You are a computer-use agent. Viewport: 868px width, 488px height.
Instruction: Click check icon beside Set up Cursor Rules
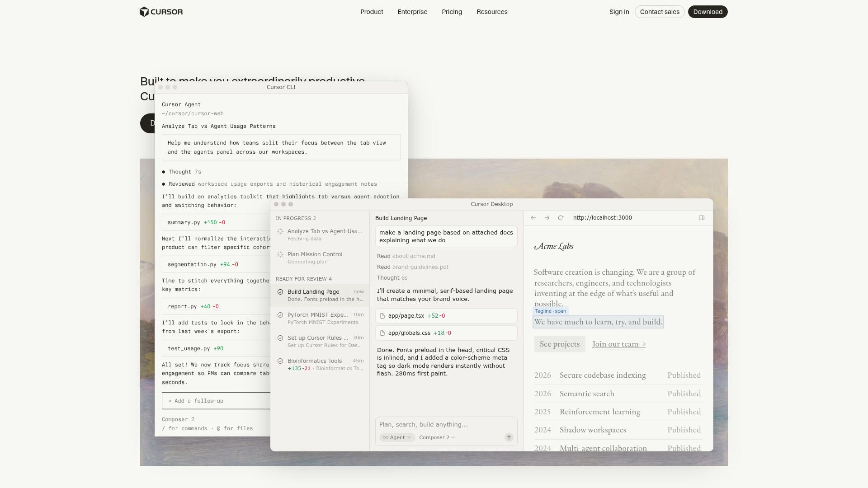tap(280, 338)
